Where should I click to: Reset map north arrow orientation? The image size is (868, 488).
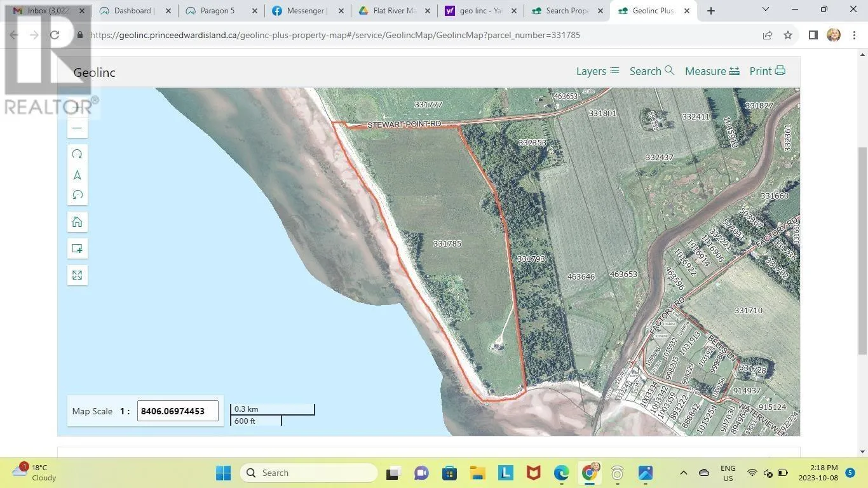77,175
